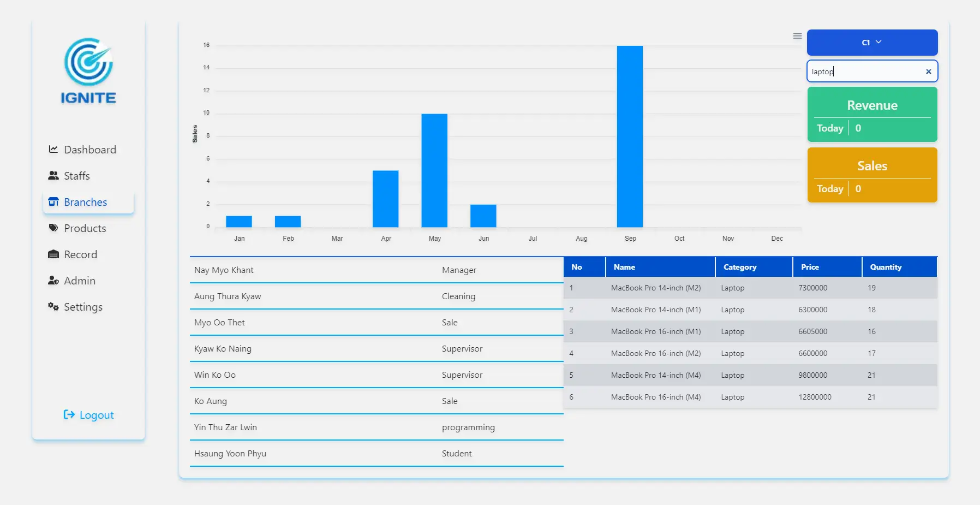Click the Staffs people icon
The height and width of the screenshot is (505, 980).
click(x=53, y=175)
